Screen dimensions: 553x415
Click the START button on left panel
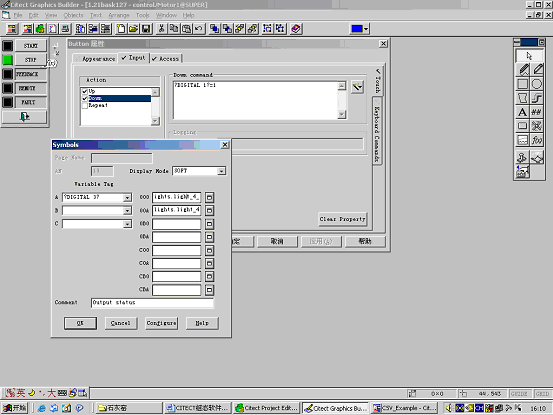pyautogui.click(x=31, y=46)
